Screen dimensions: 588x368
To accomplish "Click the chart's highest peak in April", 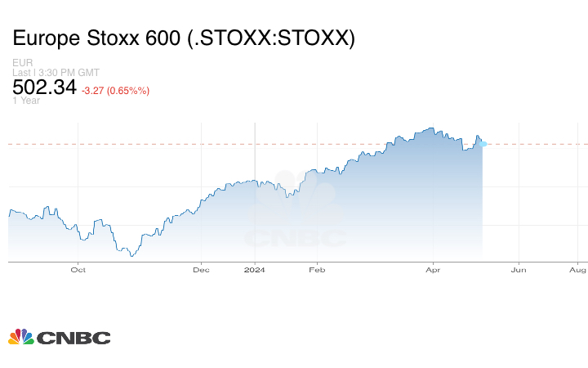I will (x=430, y=128).
